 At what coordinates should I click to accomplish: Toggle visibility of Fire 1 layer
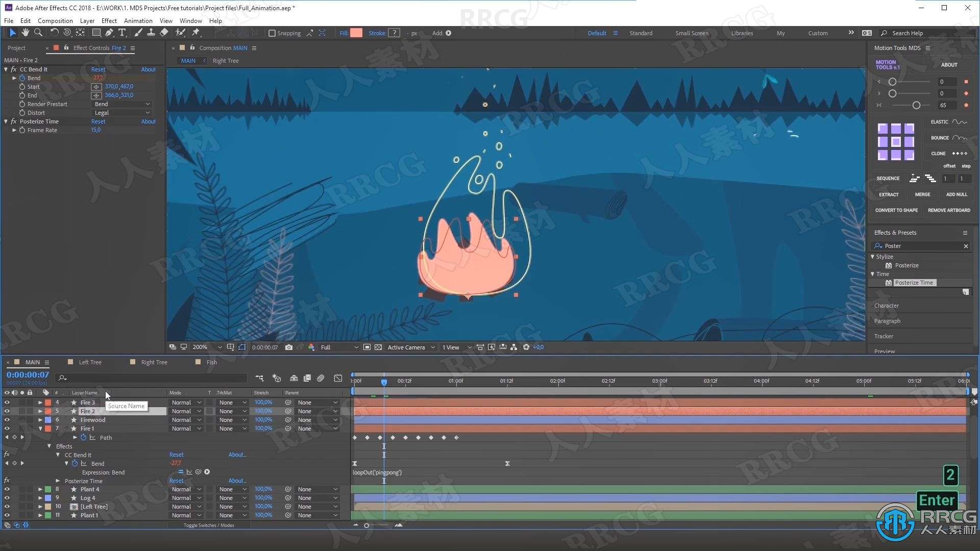coord(7,429)
